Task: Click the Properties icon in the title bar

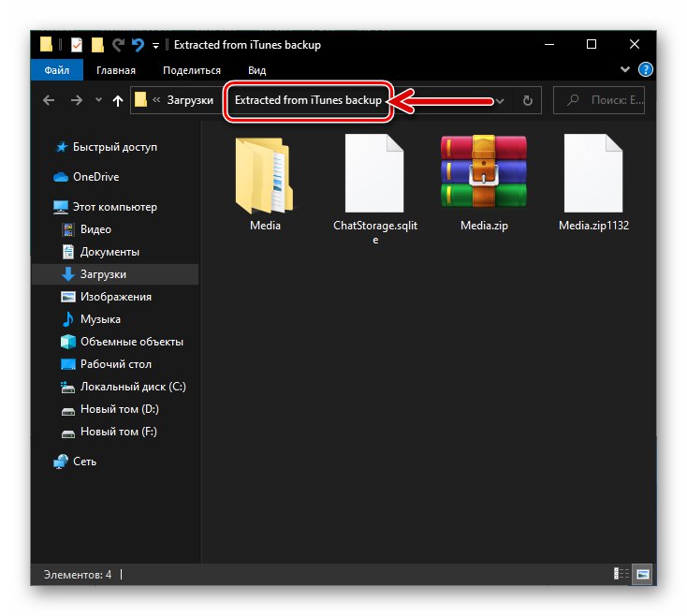Action: click(76, 45)
